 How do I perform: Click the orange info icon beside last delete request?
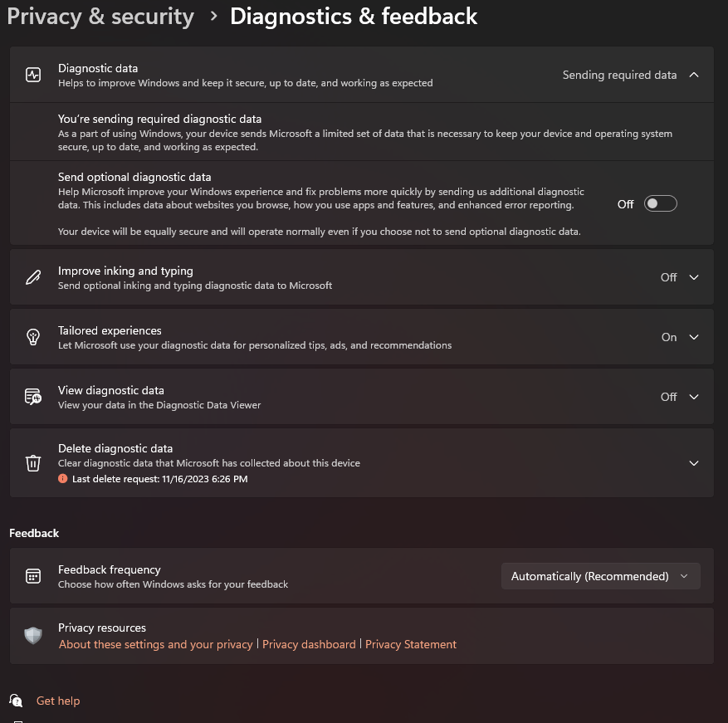(x=63, y=479)
